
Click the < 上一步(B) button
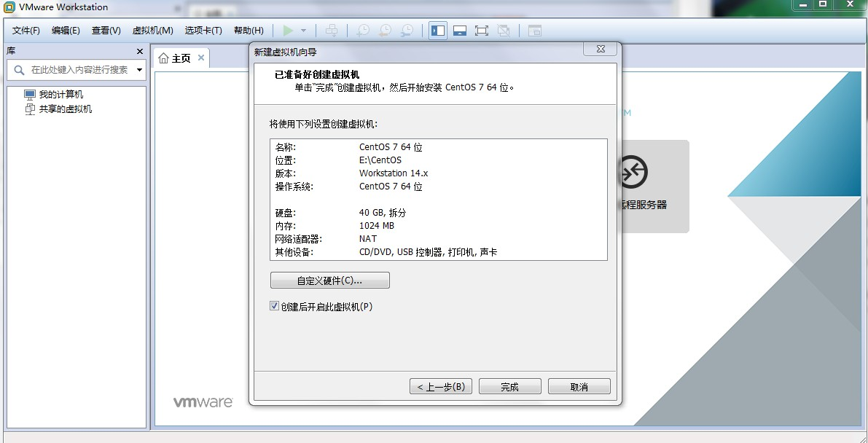pos(441,386)
